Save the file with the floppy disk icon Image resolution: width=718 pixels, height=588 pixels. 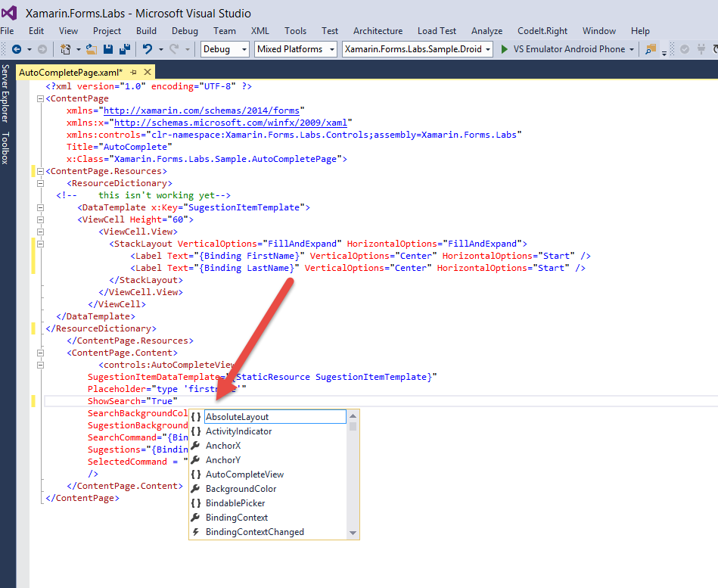[x=108, y=49]
